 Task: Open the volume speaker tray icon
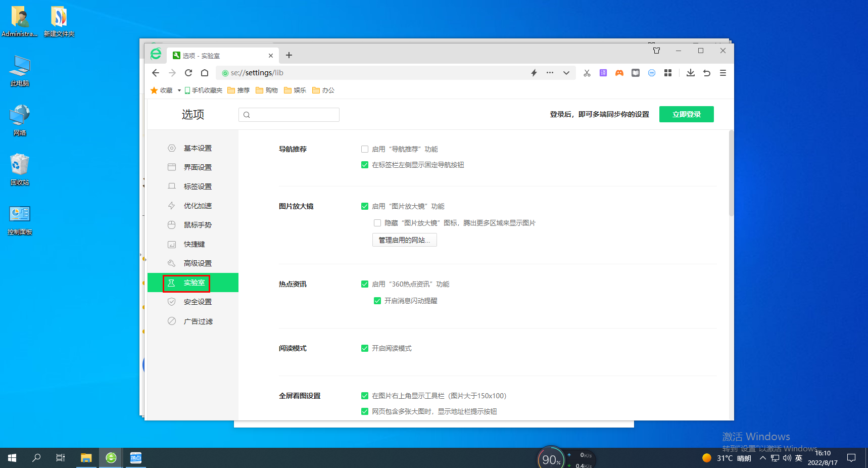click(787, 458)
